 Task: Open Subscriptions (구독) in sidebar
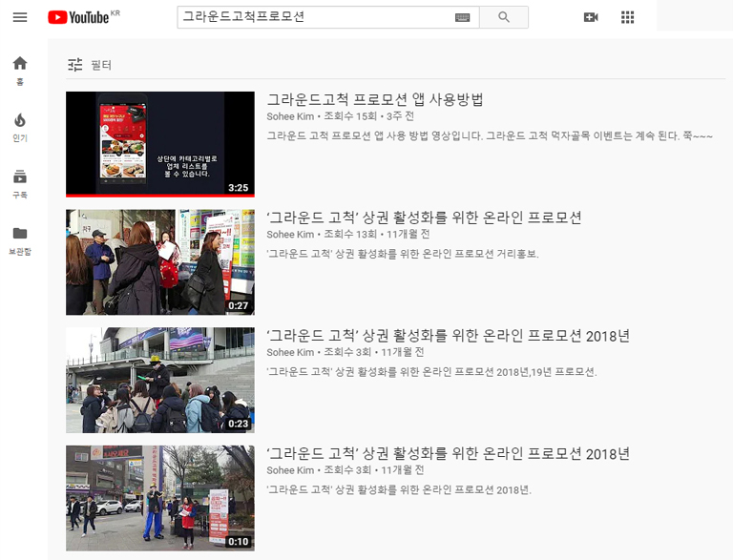[20, 183]
